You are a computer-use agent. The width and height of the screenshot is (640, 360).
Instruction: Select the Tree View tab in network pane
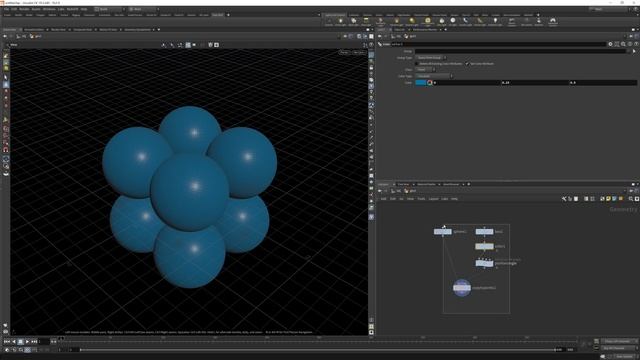(x=403, y=184)
